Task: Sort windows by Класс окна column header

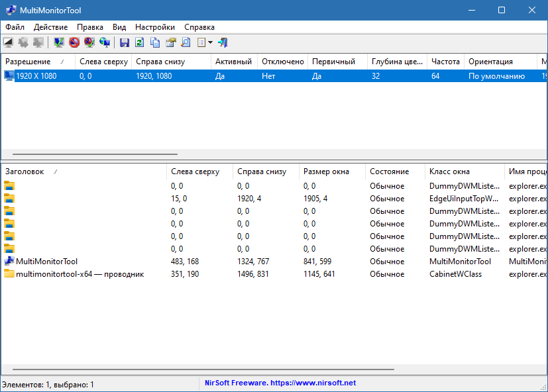Action: [465, 171]
